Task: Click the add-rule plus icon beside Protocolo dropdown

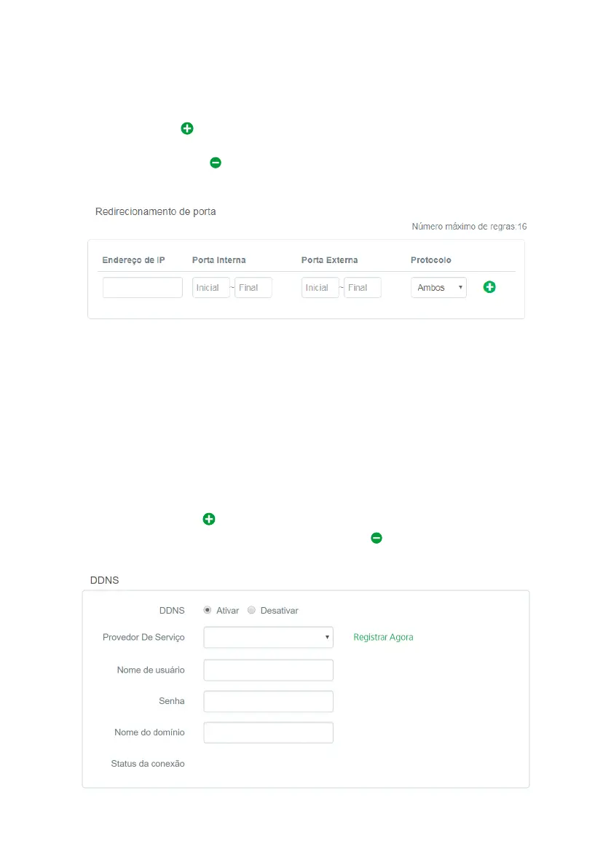Action: (x=489, y=286)
